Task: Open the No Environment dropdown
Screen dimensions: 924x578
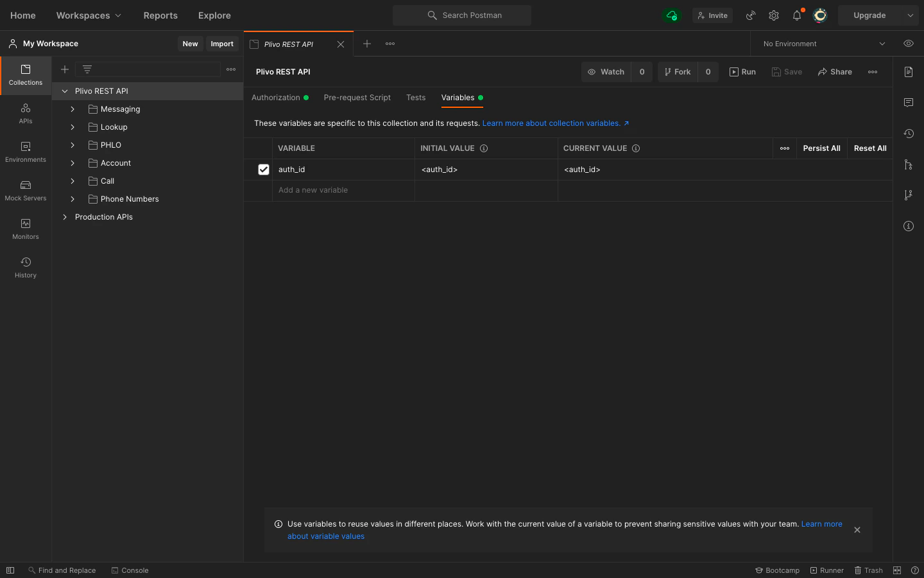Action: tap(823, 44)
